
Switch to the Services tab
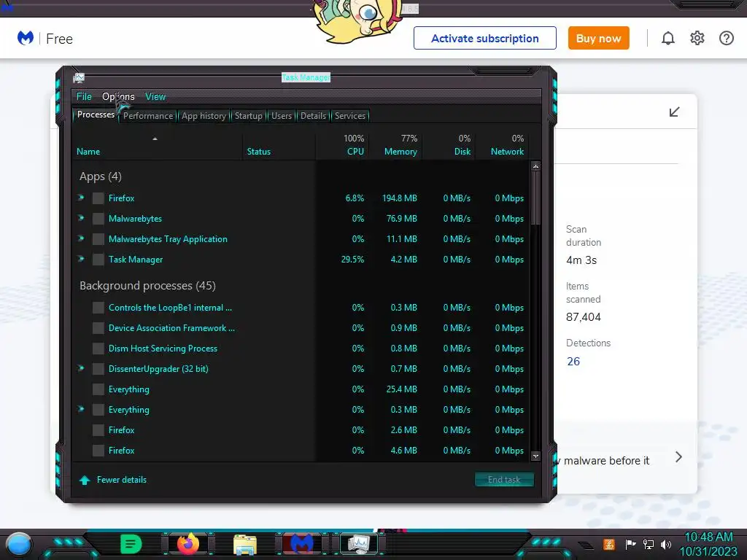350,116
